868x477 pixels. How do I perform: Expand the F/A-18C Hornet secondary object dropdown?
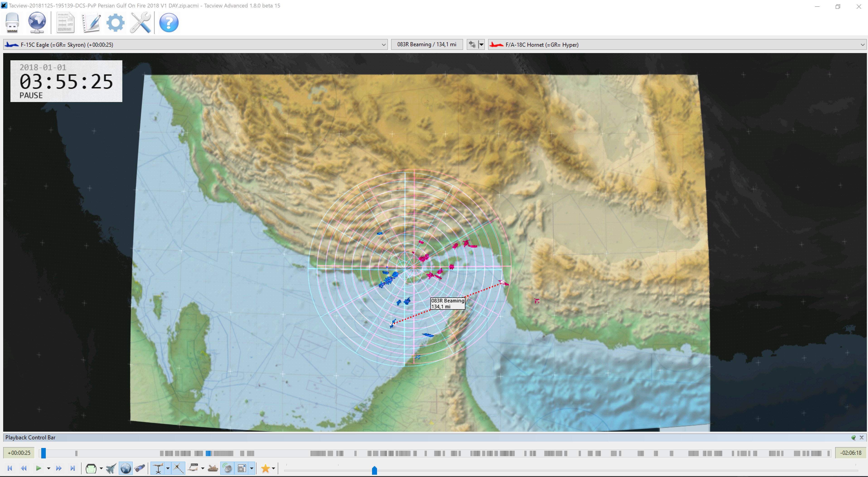point(862,44)
